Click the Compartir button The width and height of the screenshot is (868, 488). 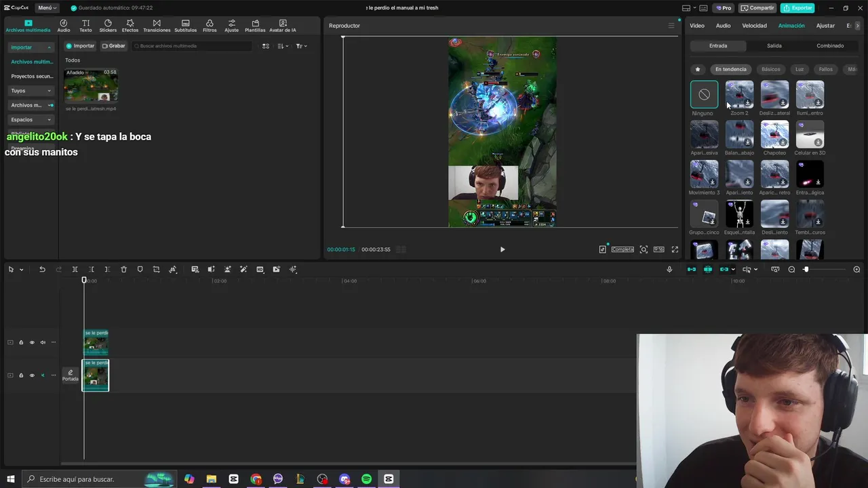click(757, 7)
